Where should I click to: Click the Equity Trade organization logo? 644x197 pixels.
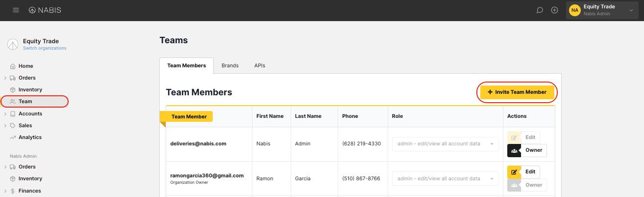point(13,44)
